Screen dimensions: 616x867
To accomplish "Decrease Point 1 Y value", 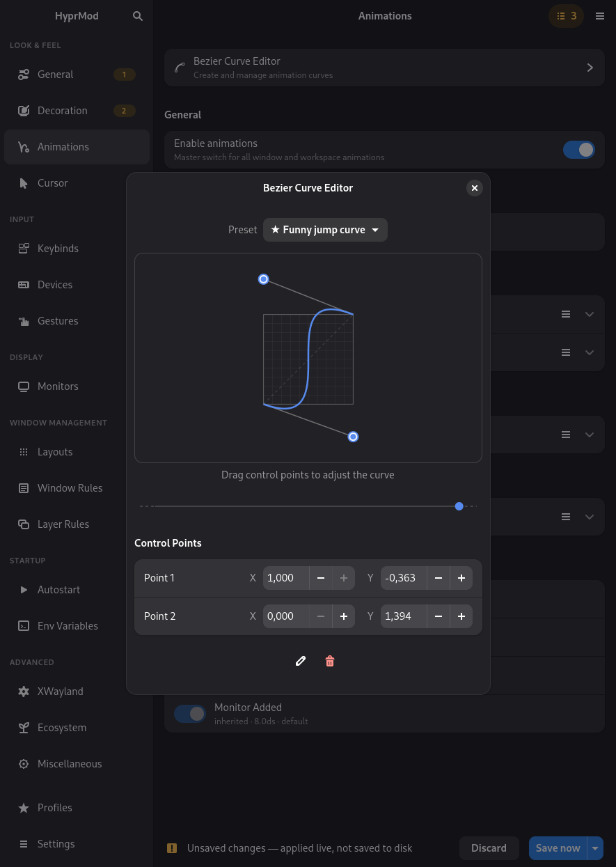I will tap(439, 578).
